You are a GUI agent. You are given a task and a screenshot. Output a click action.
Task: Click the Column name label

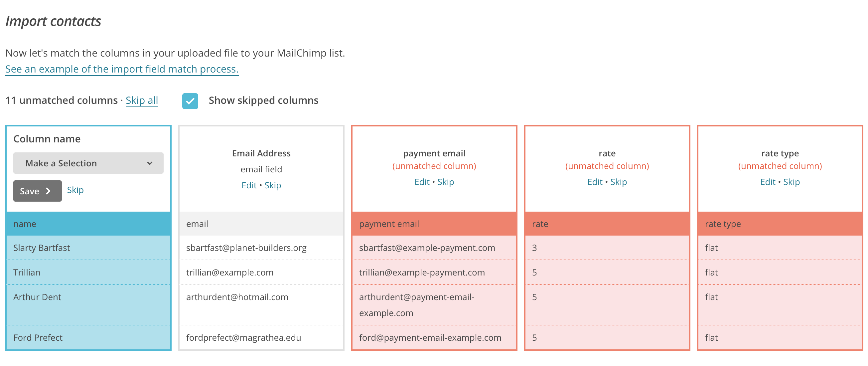coord(47,139)
